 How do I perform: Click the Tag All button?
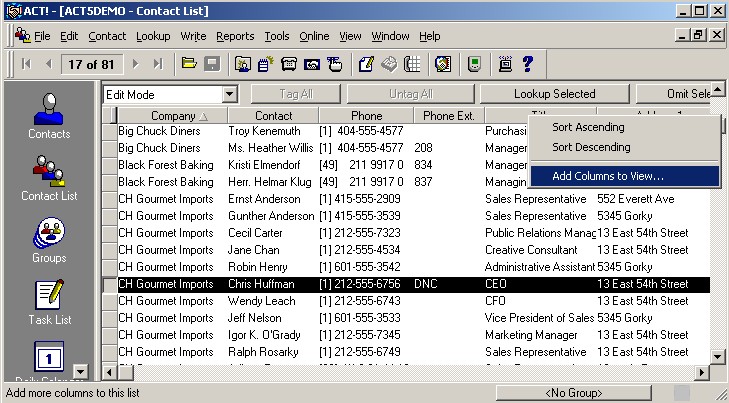(x=296, y=94)
